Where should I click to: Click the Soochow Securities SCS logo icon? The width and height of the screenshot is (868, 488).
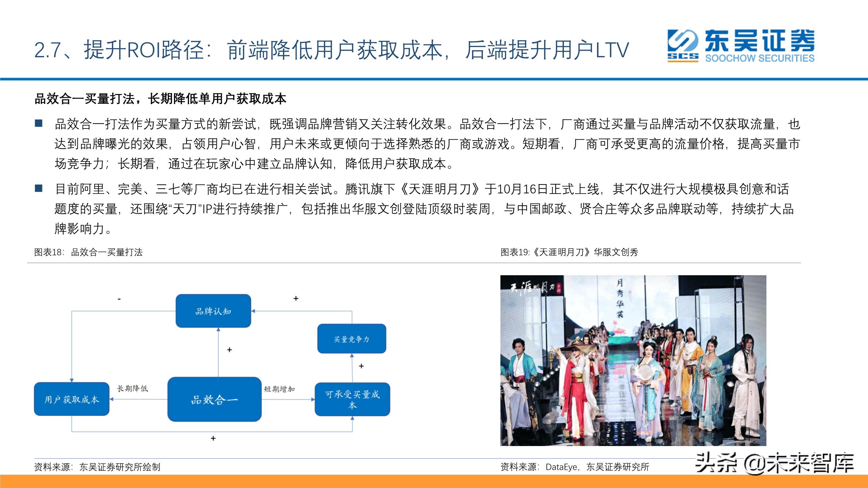pyautogui.click(x=683, y=46)
